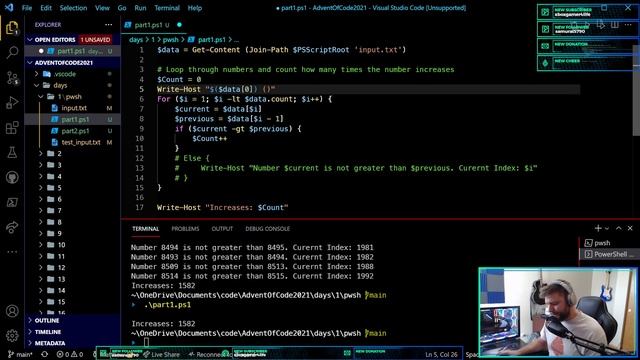Screen dimensions: 640x360
Task: Open part2.ps1 in the explorer
Action: pyautogui.click(x=73, y=131)
